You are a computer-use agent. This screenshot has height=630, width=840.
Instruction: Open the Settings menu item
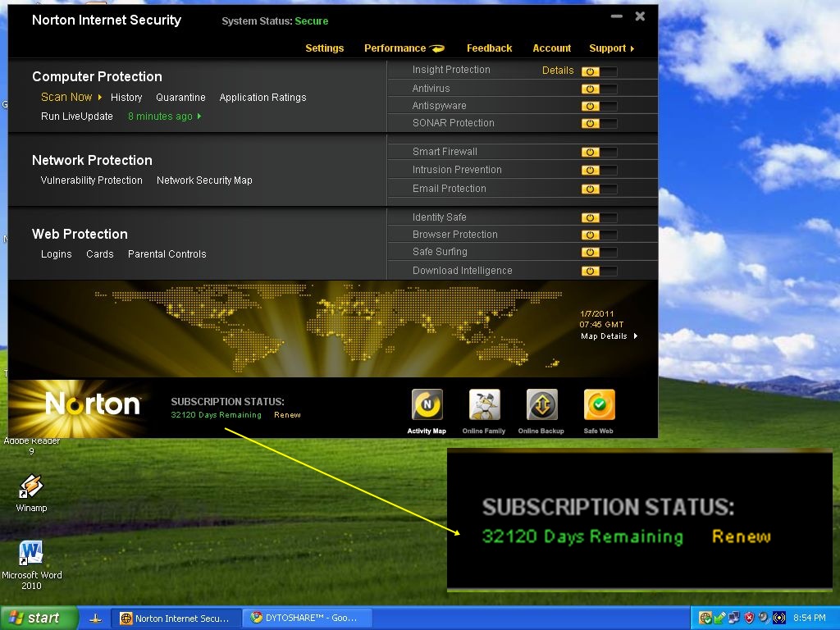click(x=325, y=48)
